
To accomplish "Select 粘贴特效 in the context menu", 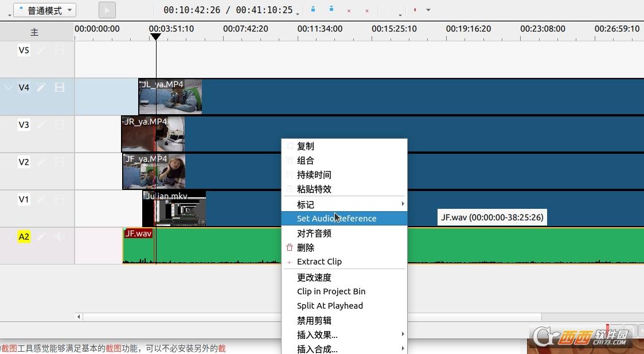I will (344, 189).
